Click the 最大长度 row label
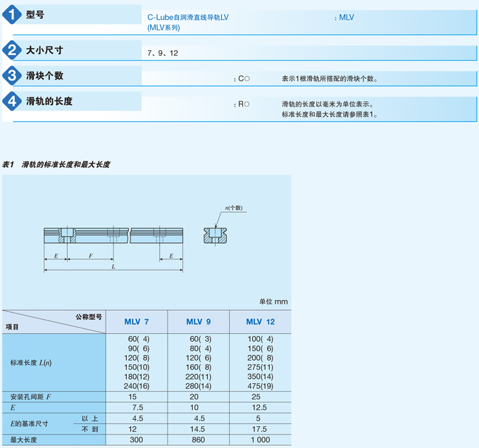479x448 pixels. 23,440
